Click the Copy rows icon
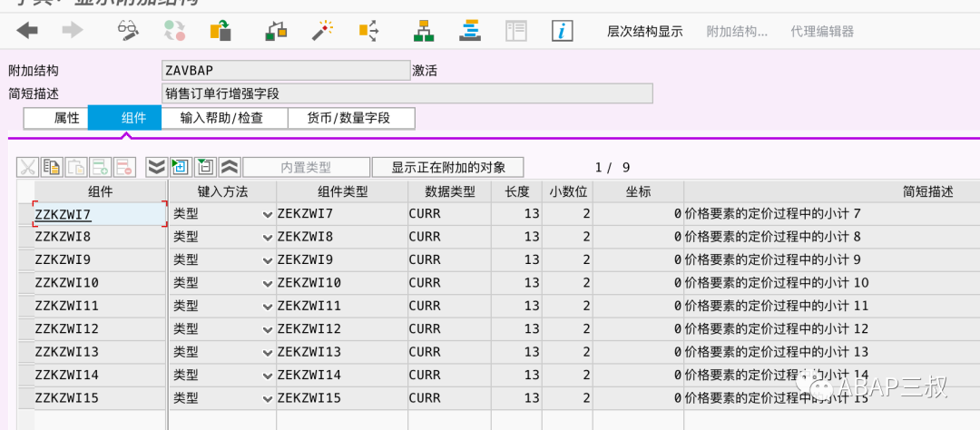 click(52, 167)
